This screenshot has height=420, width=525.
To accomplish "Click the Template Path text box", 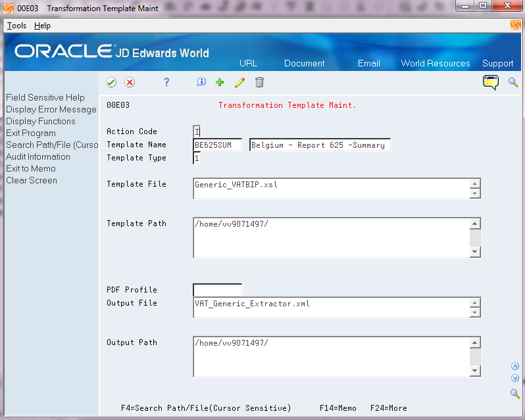I will (332, 238).
